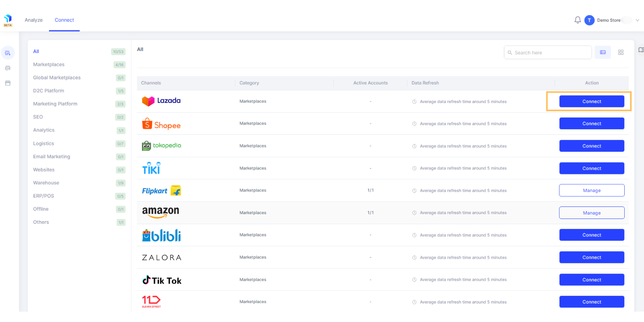This screenshot has width=644, height=322.
Task: Connect the Blibli channel
Action: pos(592,235)
